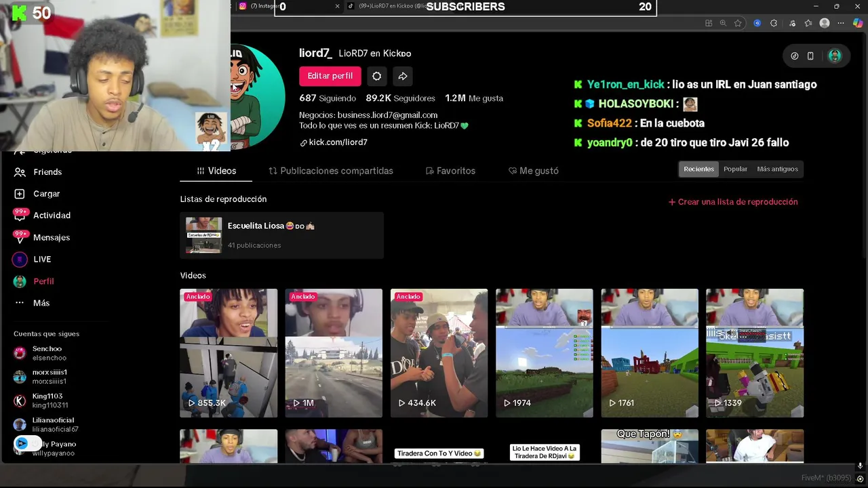Click the kick.com/liord7 link icon
Viewport: 868px width, 488px height.
(x=304, y=143)
